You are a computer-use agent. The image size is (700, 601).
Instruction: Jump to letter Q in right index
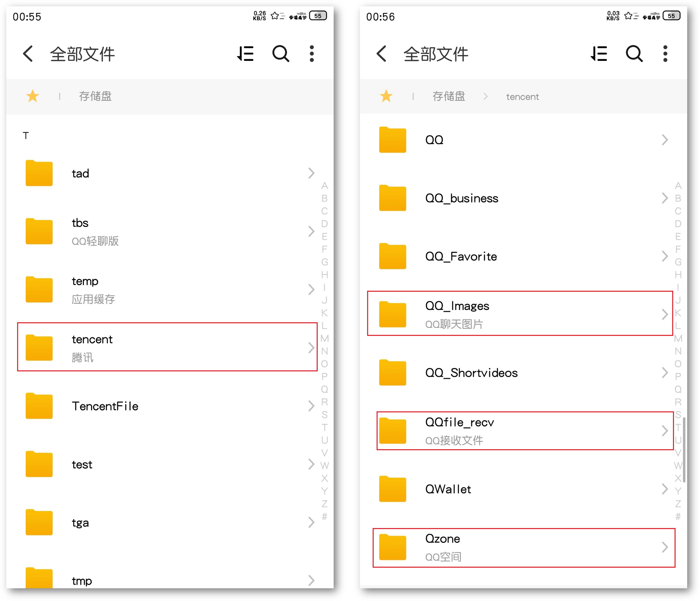[678, 389]
